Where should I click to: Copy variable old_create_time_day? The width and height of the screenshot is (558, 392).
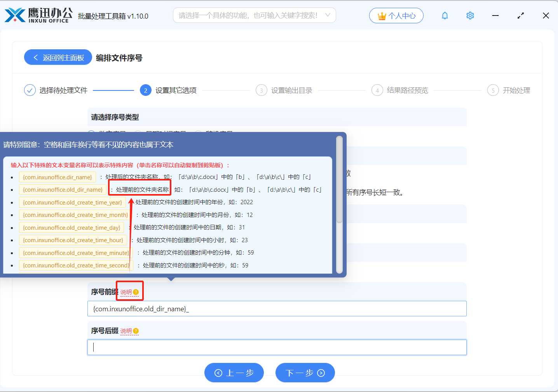pyautogui.click(x=71, y=228)
